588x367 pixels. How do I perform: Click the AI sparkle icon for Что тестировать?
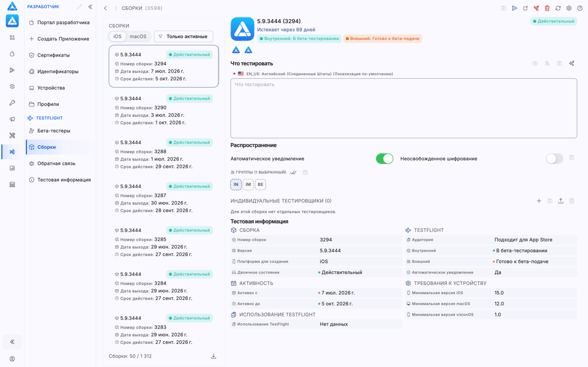coord(572,63)
